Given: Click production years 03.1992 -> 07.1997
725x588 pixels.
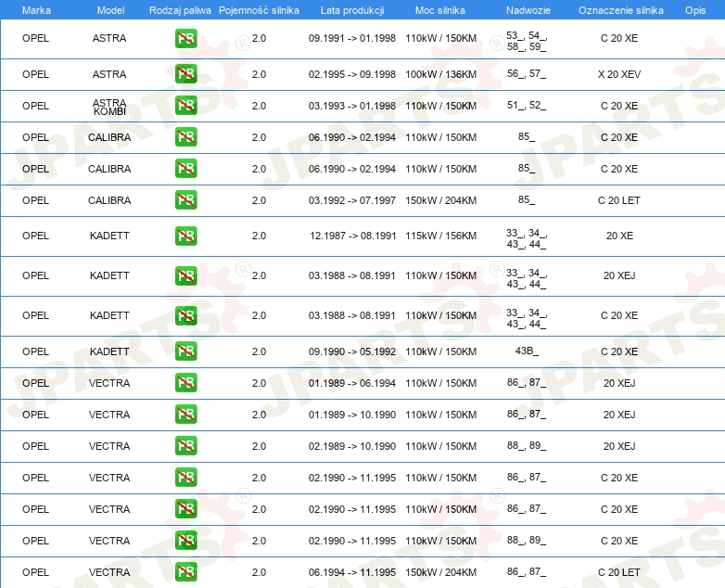Looking at the screenshot, I should (352, 200).
